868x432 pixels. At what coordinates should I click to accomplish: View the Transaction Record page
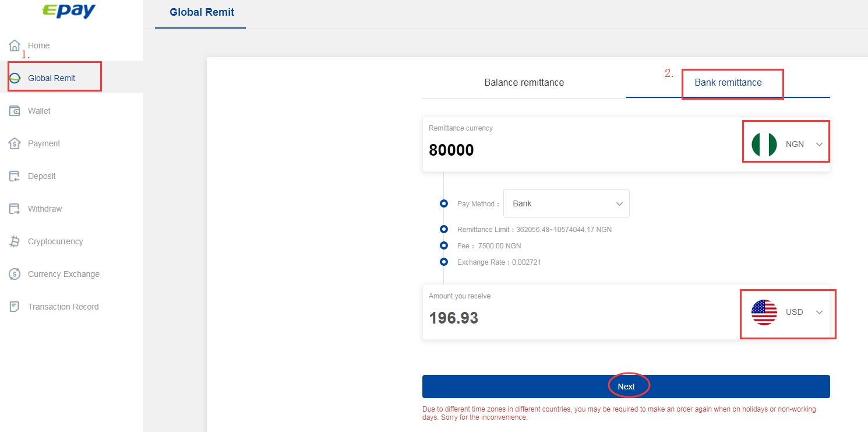(x=72, y=307)
